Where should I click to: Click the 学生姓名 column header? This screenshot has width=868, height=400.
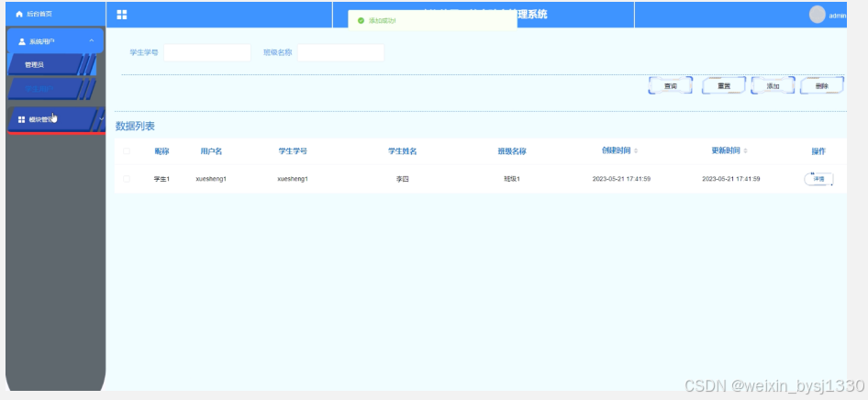click(403, 151)
